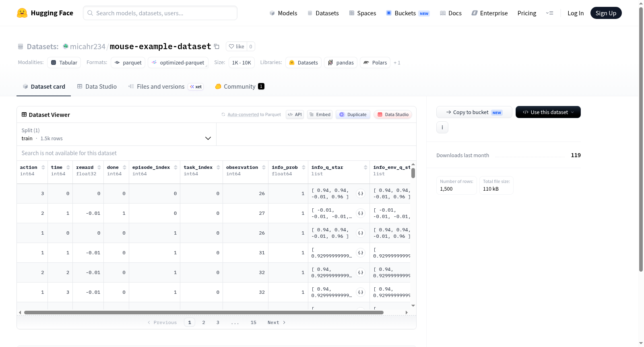The image size is (644, 347).
Task: Select the pandas library tag
Action: [x=341, y=62]
